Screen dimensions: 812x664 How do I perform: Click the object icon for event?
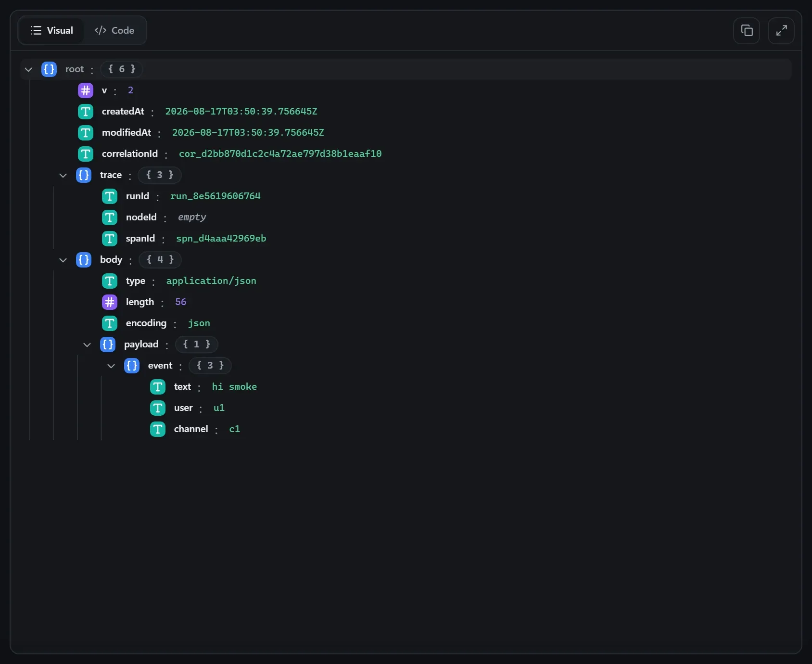132,366
